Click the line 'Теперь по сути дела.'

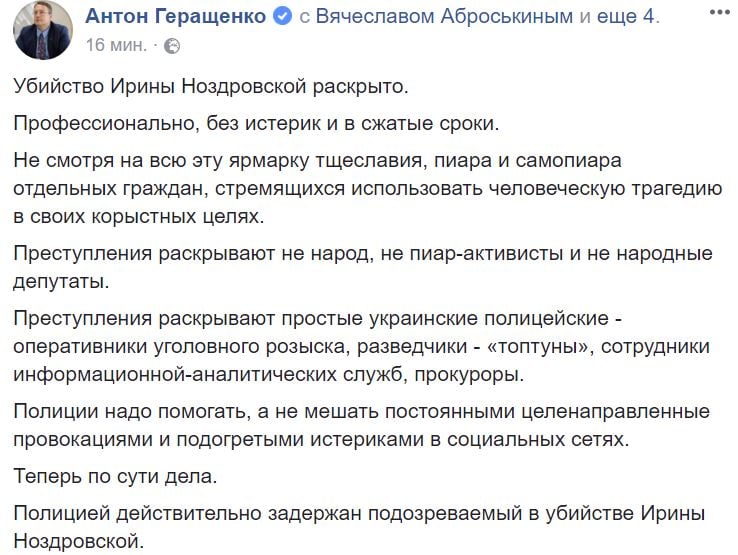(x=115, y=476)
